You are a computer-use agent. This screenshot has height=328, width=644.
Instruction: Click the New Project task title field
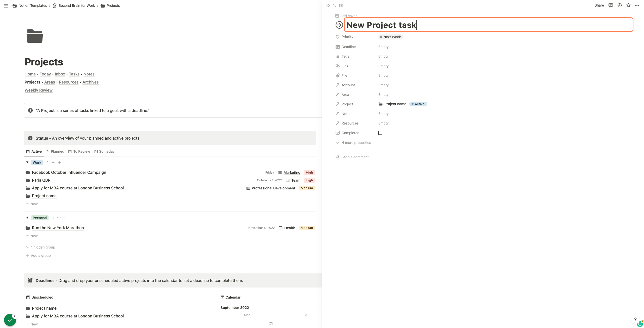[489, 25]
